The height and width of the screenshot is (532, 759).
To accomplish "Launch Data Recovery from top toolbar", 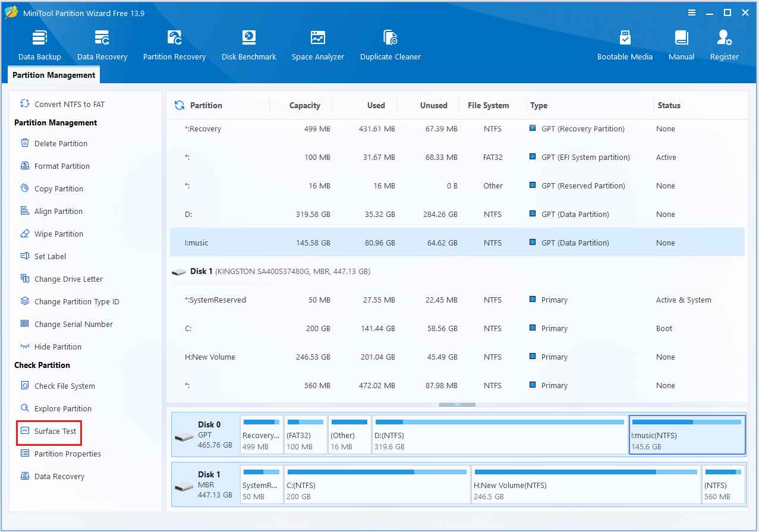I will click(102, 45).
